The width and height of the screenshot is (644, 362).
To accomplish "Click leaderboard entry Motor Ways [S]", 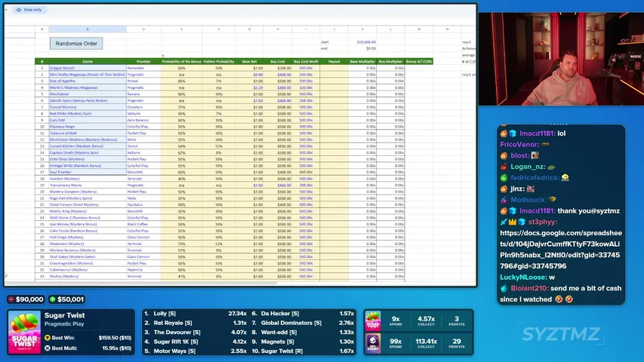I will coord(174,351).
